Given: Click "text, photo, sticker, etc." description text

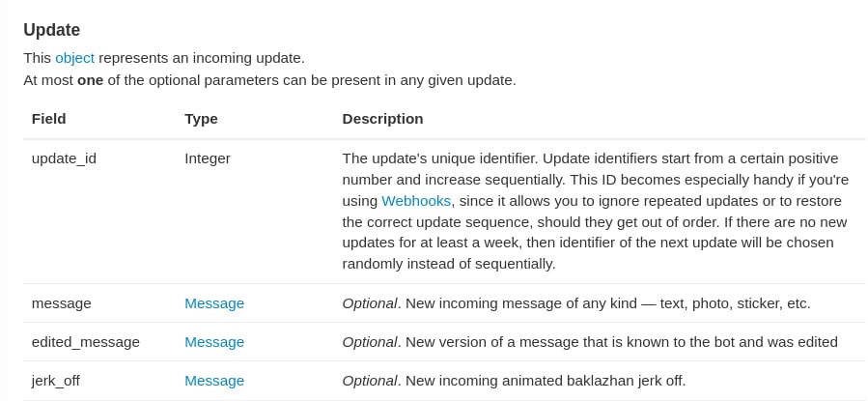Looking at the screenshot, I should (735, 303).
